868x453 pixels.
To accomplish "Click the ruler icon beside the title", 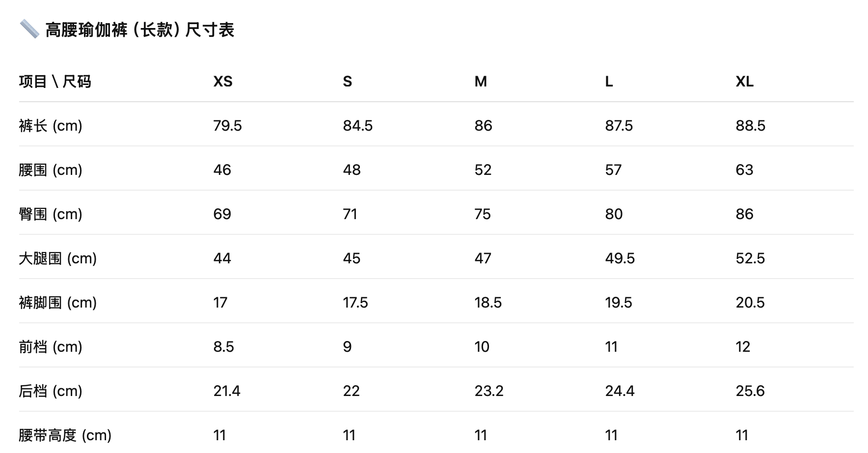I will point(29,29).
